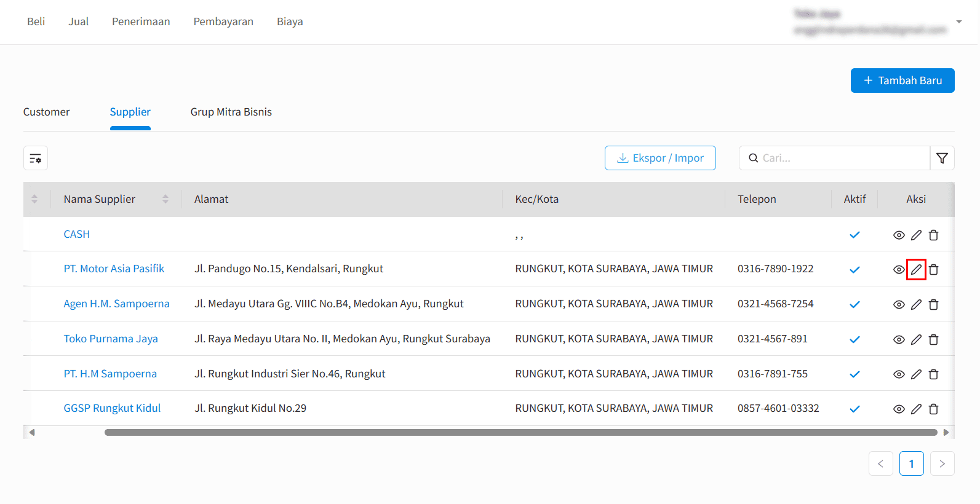Delete the CASH supplier row
980x504 pixels.
click(933, 235)
